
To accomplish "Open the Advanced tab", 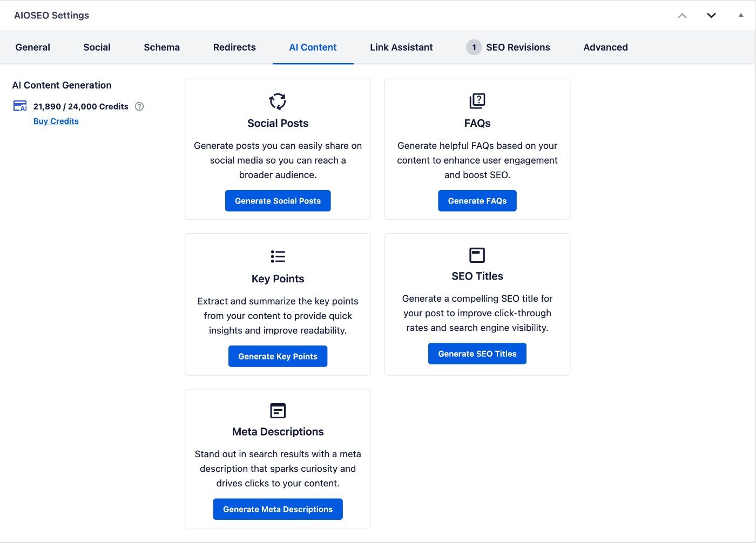I will click(x=605, y=47).
